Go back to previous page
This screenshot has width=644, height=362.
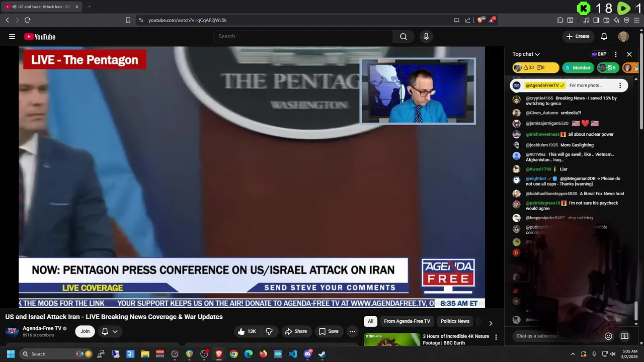coord(7,20)
